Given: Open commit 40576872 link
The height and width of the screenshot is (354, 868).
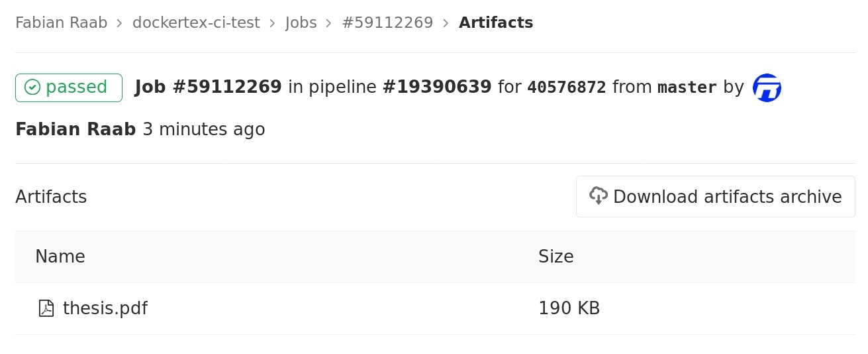Looking at the screenshot, I should tap(566, 88).
